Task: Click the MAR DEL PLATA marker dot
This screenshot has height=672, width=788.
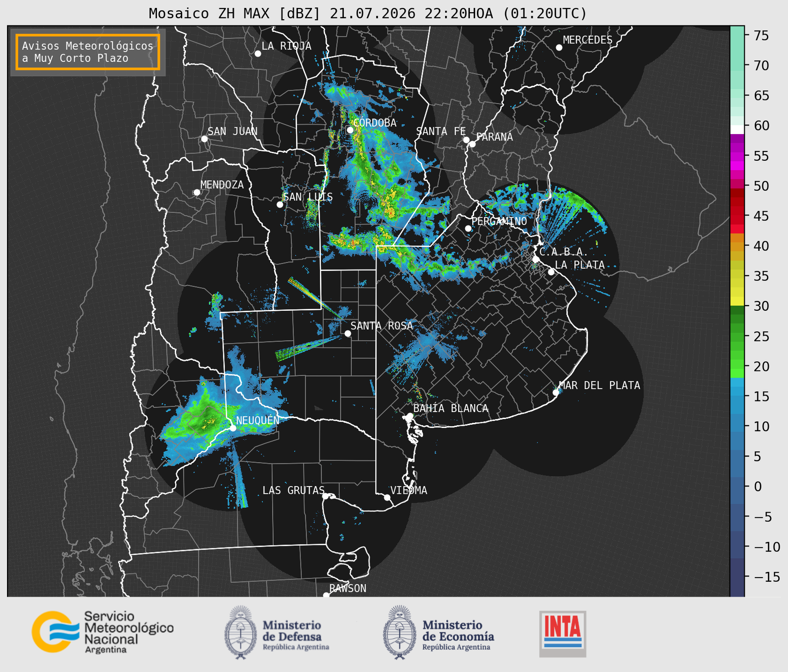Action: [556, 392]
